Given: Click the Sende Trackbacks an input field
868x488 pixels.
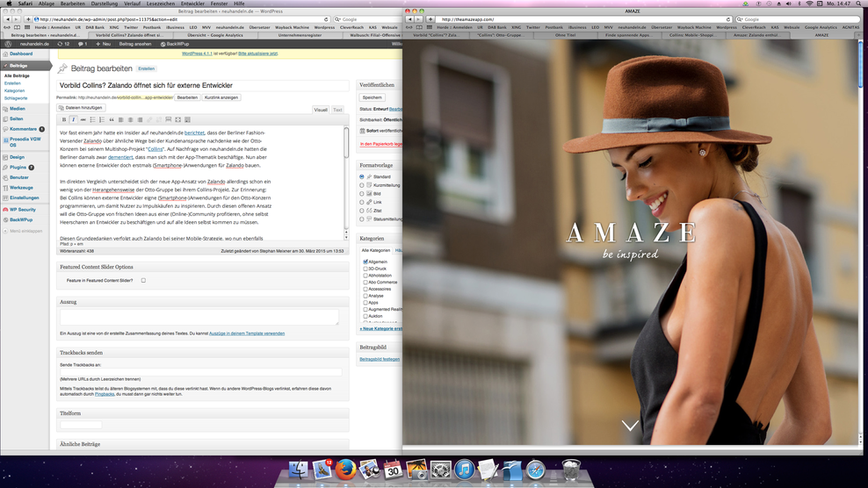Looking at the screenshot, I should [x=201, y=372].
